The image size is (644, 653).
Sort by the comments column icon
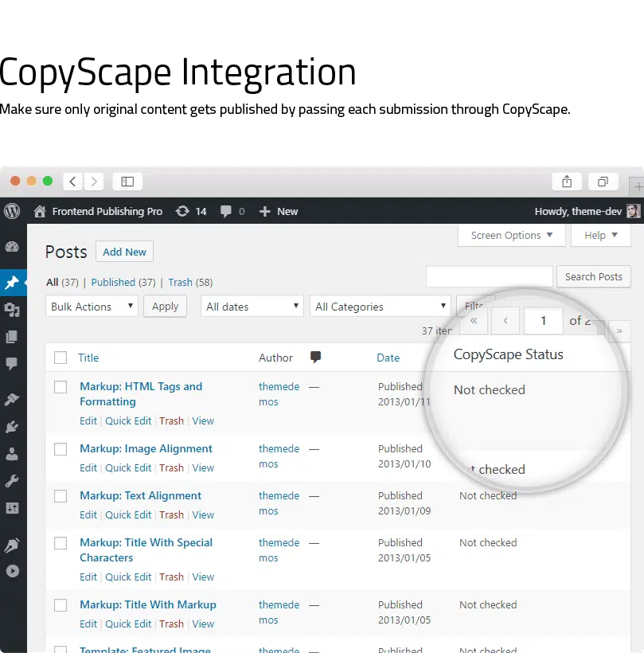[315, 357]
